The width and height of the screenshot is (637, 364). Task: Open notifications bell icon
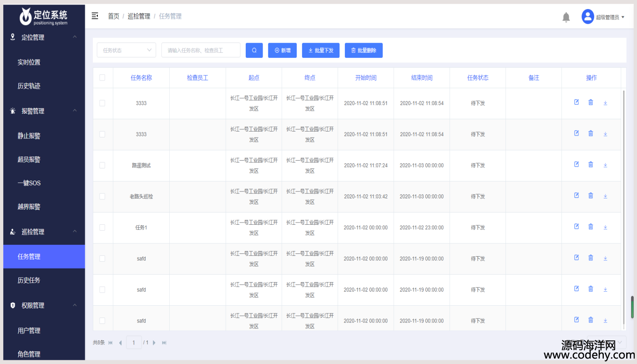(566, 17)
